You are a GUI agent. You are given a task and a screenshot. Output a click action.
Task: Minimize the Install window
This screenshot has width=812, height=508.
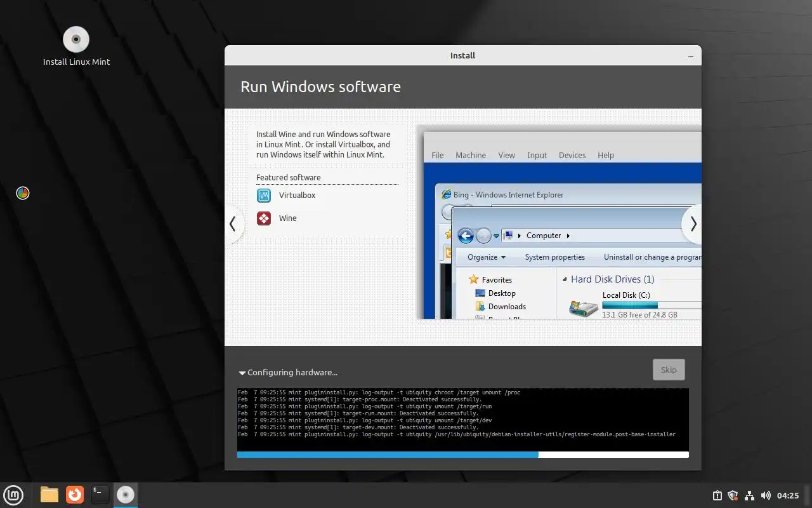691,56
